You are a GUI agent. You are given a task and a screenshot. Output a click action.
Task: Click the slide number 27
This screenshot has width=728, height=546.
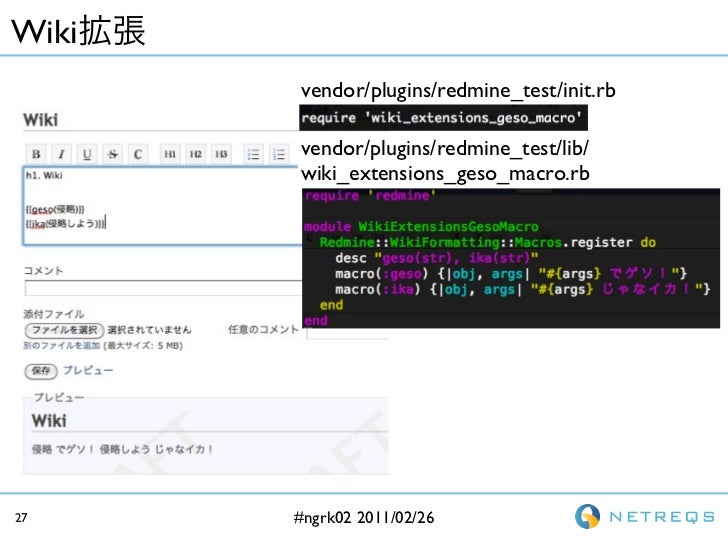pyautogui.click(x=21, y=518)
